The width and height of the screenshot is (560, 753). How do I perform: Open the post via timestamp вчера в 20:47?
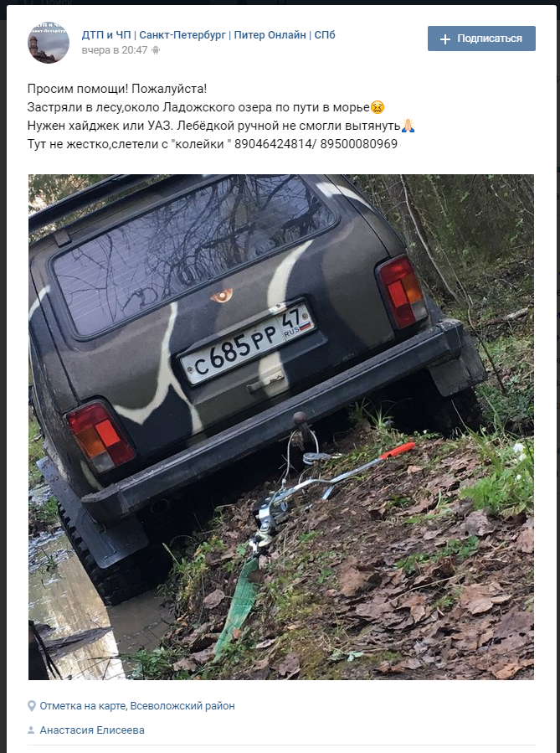pos(114,50)
